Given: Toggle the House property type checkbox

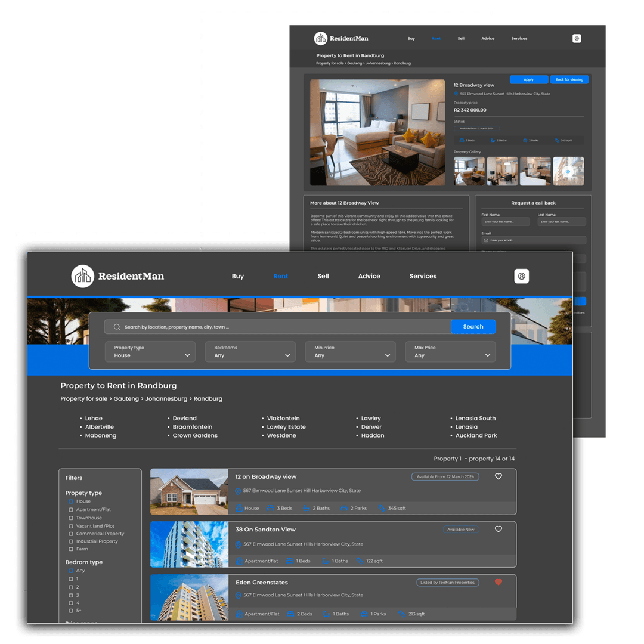Looking at the screenshot, I should coord(70,501).
